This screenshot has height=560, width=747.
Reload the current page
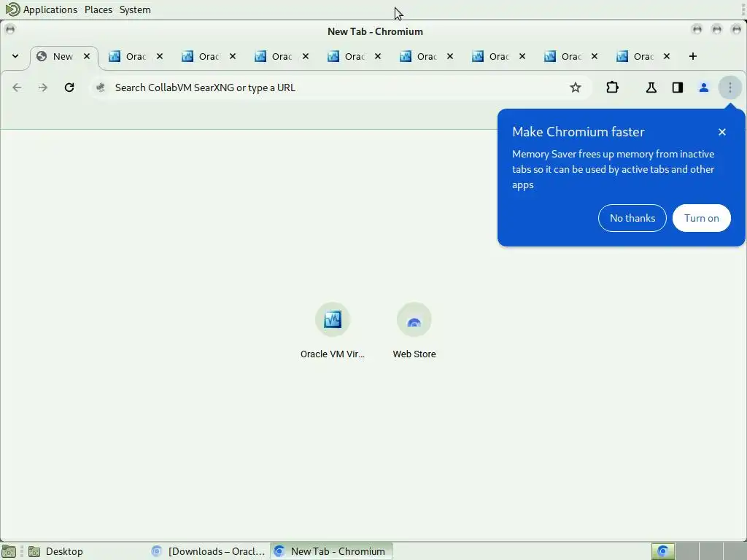[x=69, y=87]
